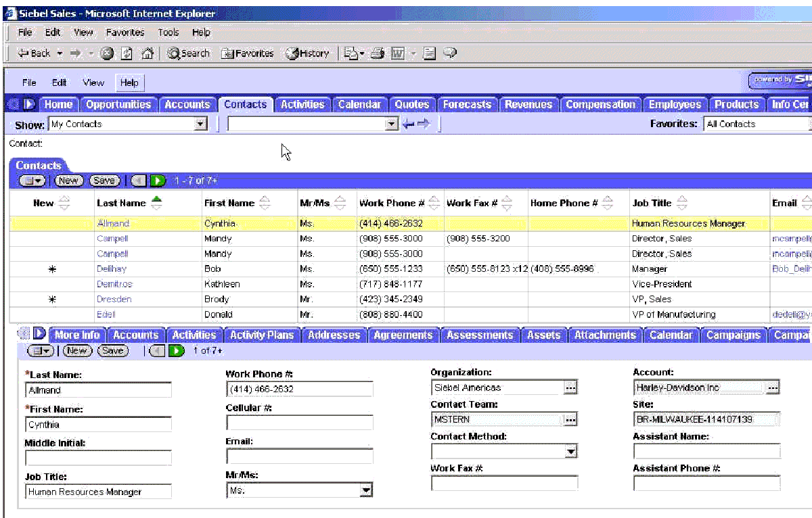Click the history forward arrow beside the empty dropdown

click(x=424, y=124)
